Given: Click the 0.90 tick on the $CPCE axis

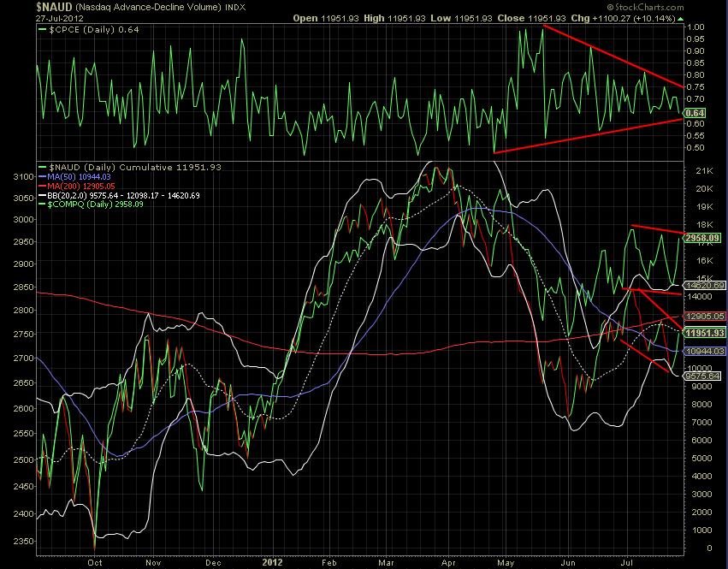Looking at the screenshot, I should pos(695,51).
